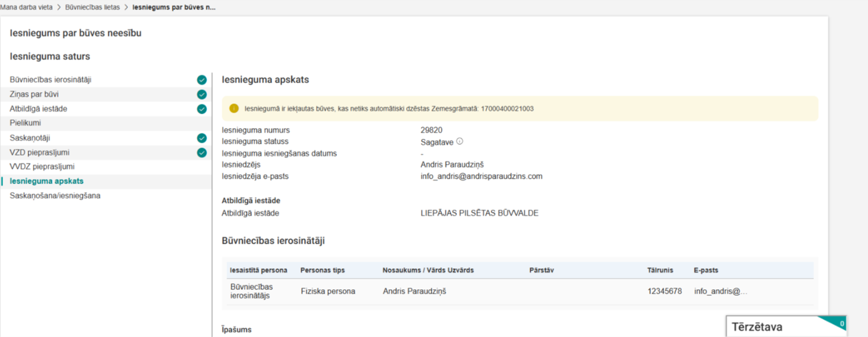Open the Pielikumi section
Screen dimensions: 868x337
tap(25, 123)
